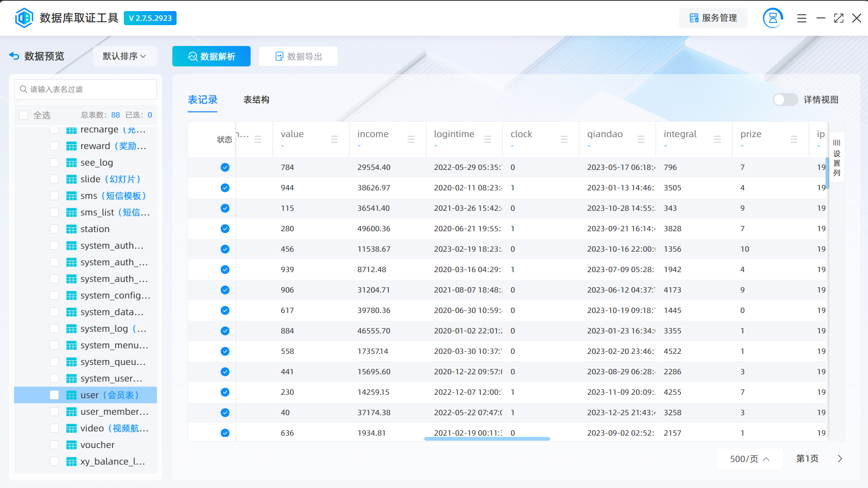Open 服务管理 button
868x488 pixels.
click(713, 18)
